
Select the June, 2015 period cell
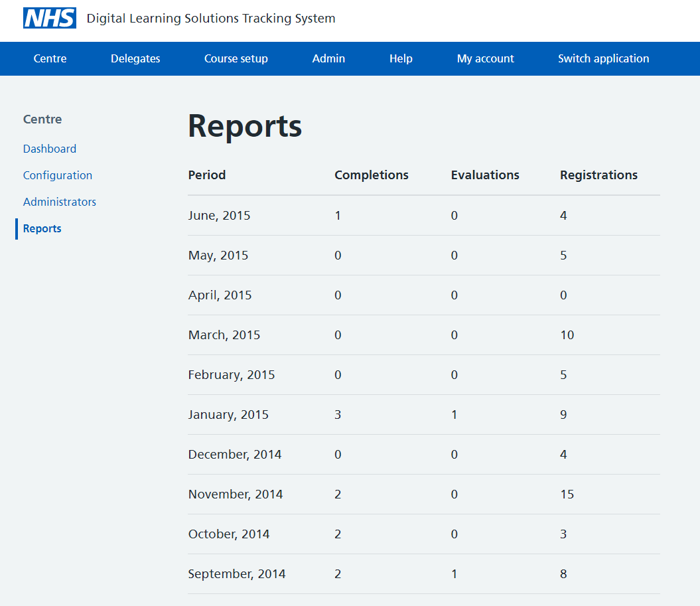pos(219,216)
